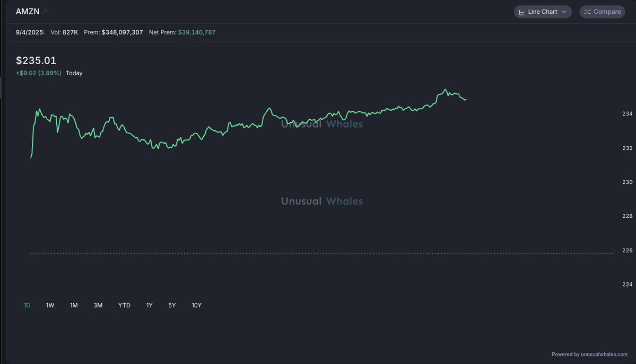636x364 pixels.
Task: Open the Line Chart type dropdown
Action: click(543, 12)
